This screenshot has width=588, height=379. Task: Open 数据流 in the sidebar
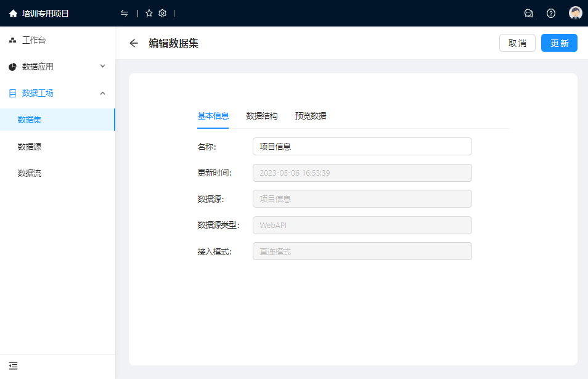coord(30,173)
